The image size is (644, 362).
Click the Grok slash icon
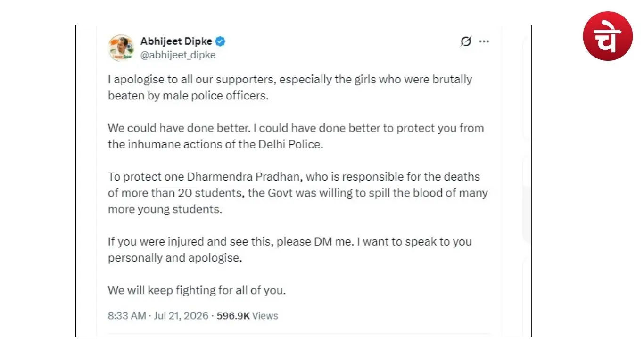(x=465, y=41)
